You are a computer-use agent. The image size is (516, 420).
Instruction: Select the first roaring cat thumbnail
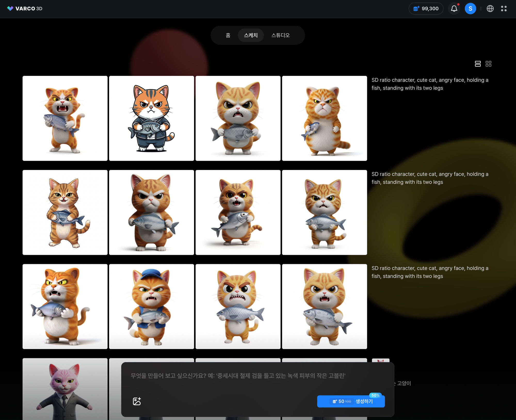tap(65, 118)
